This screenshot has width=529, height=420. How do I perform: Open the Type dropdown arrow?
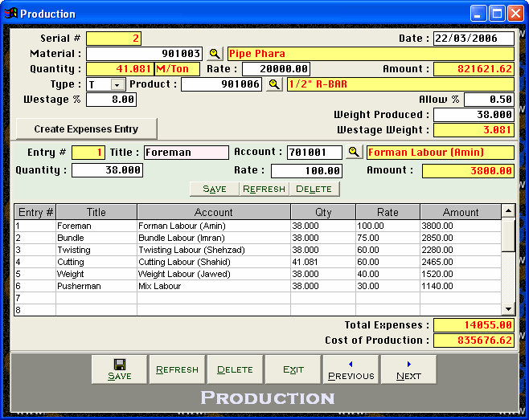(x=117, y=84)
